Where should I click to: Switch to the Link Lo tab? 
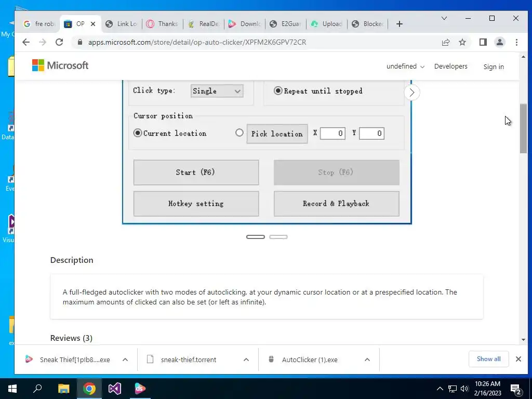point(122,24)
